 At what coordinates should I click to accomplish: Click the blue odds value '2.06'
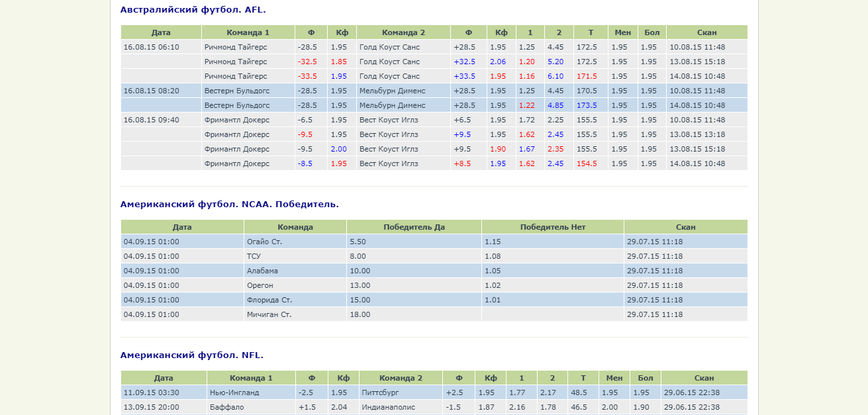pos(498,62)
